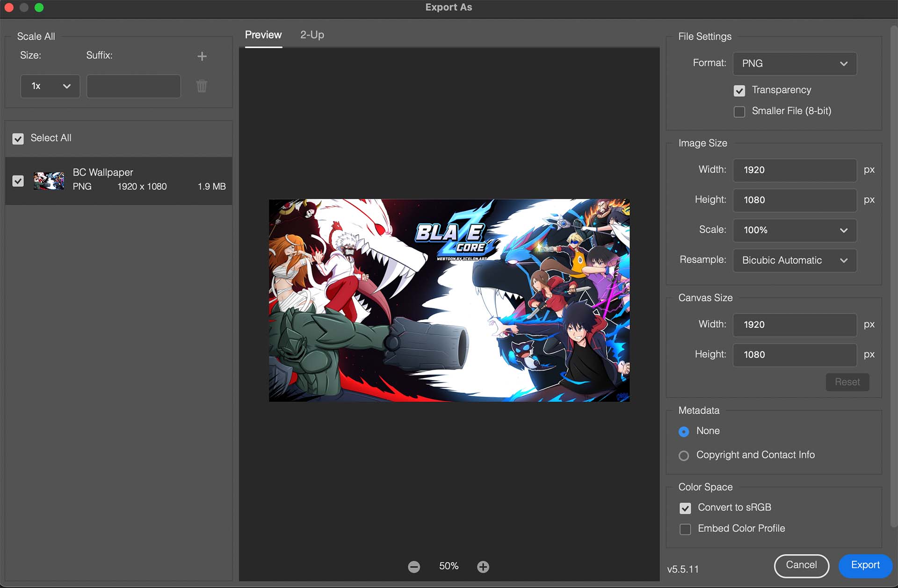Click the 1.9 MB file size

[211, 186]
